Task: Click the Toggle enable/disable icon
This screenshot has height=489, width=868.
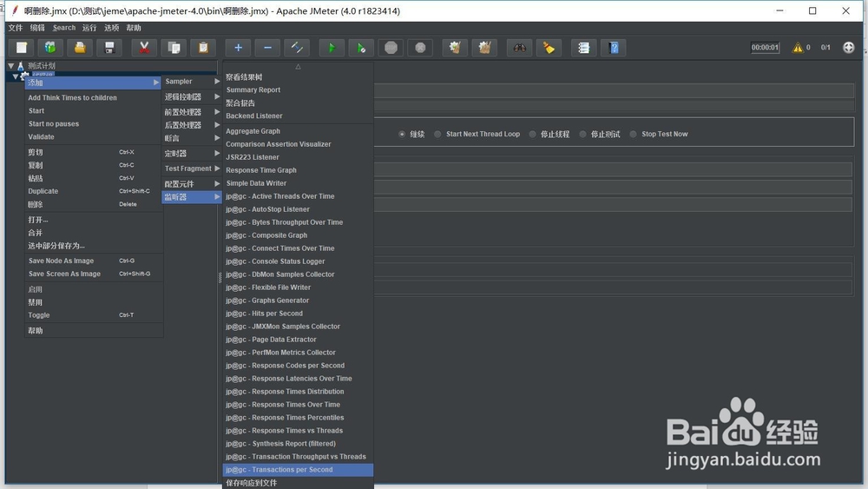Action: pyautogui.click(x=297, y=48)
